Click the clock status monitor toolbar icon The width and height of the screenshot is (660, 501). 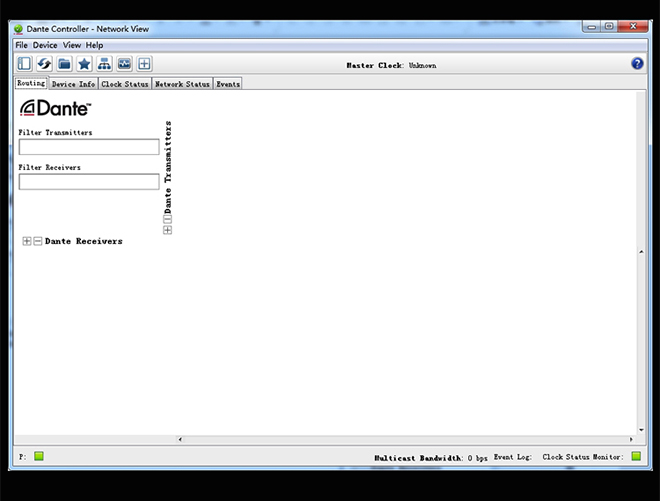pyautogui.click(x=124, y=64)
